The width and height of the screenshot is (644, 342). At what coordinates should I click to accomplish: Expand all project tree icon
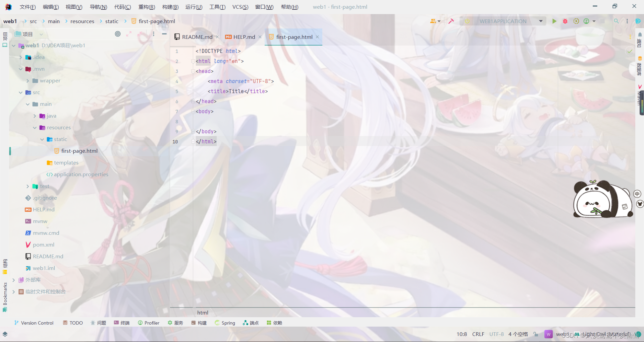[x=129, y=34]
